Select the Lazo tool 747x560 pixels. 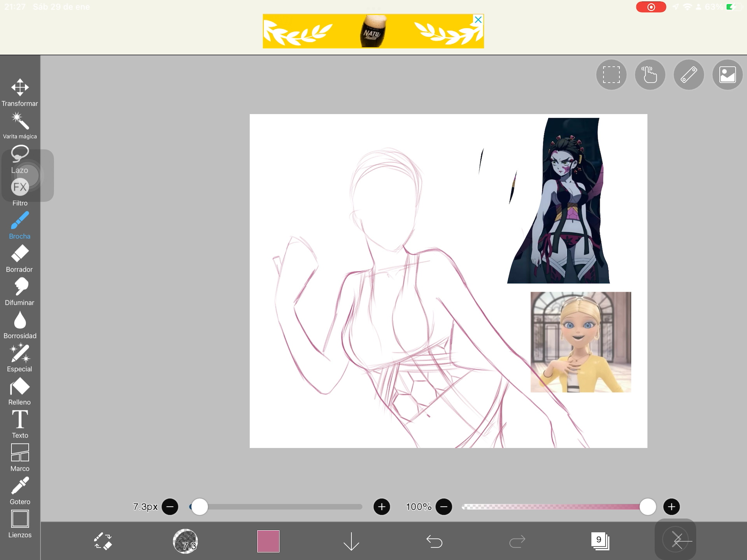20,159
